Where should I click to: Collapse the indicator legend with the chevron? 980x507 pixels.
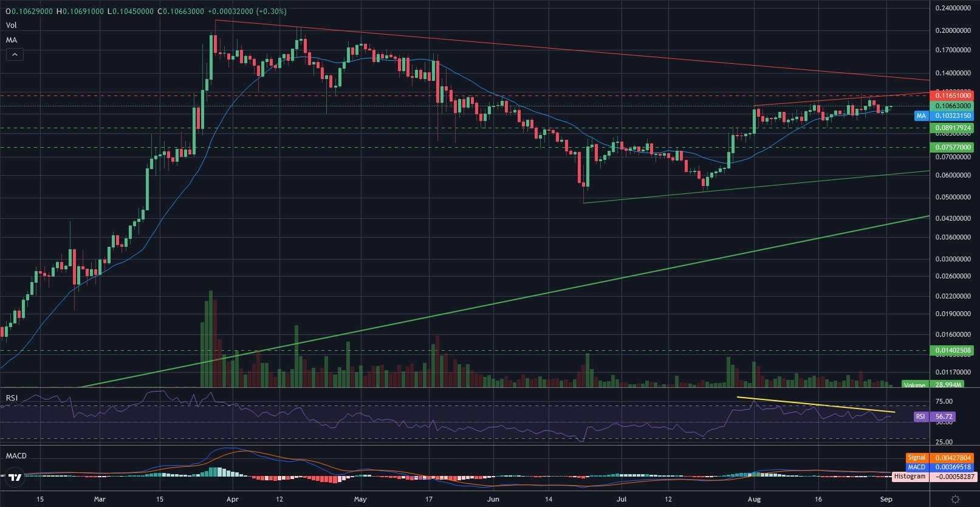tap(15, 55)
